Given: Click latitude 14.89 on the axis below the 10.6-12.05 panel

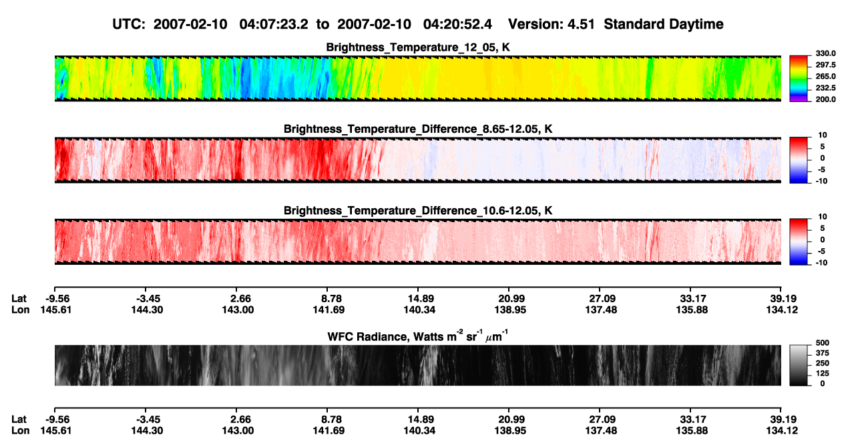Looking at the screenshot, I should (418, 298).
